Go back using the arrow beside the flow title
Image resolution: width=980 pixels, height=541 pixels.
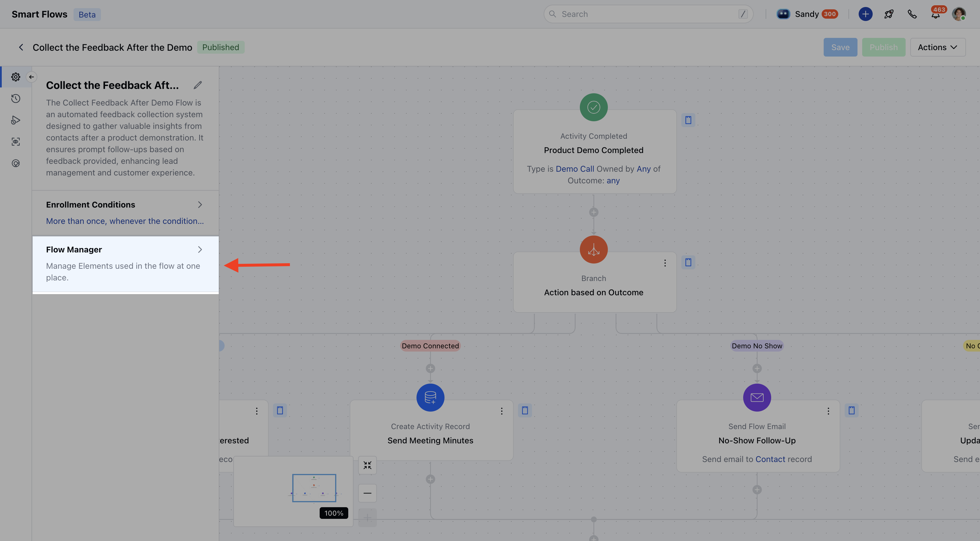21,47
